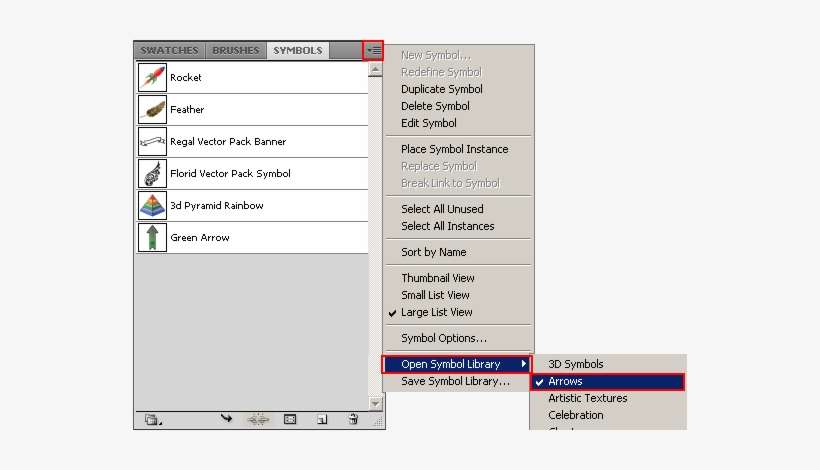Click the Delete Symbol trash icon
820x470 pixels.
tap(352, 420)
